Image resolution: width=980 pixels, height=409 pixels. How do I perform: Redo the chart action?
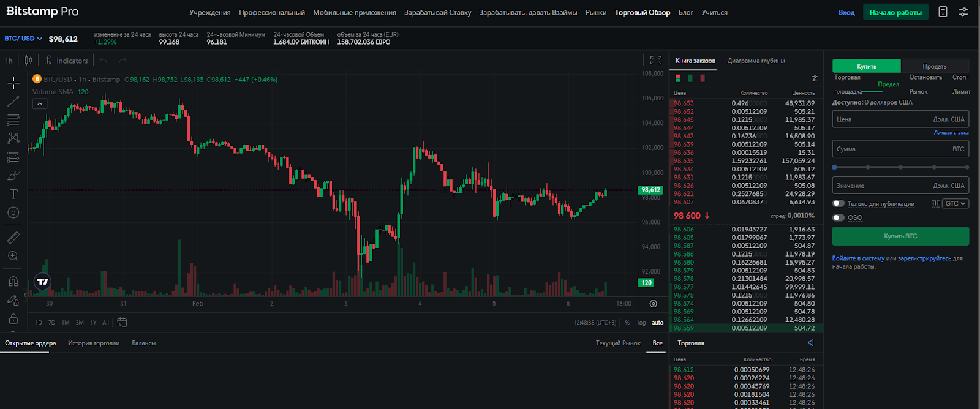click(x=123, y=60)
